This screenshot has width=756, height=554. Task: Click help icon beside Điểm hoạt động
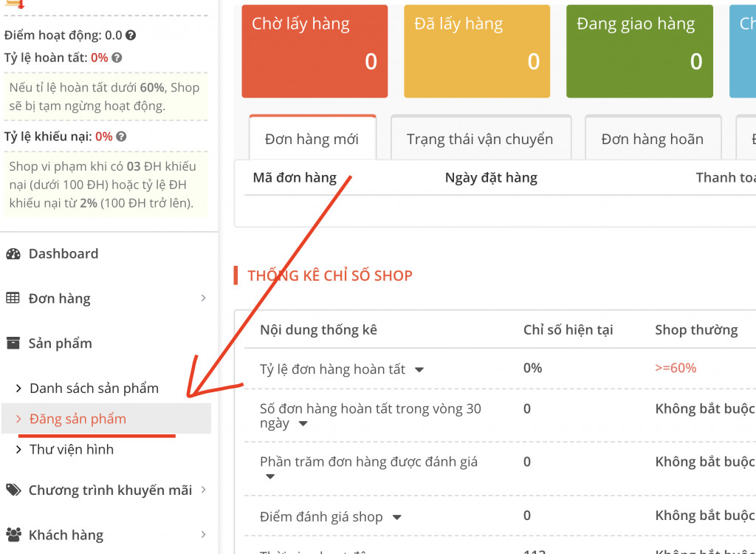(131, 35)
